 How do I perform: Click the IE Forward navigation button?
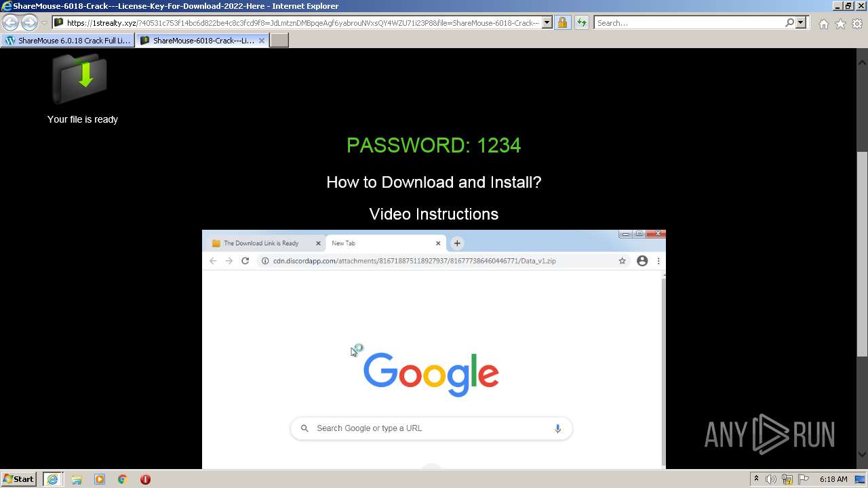(29, 23)
